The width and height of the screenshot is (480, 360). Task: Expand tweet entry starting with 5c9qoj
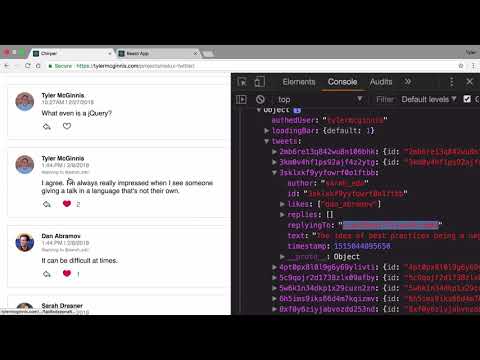tap(274, 278)
